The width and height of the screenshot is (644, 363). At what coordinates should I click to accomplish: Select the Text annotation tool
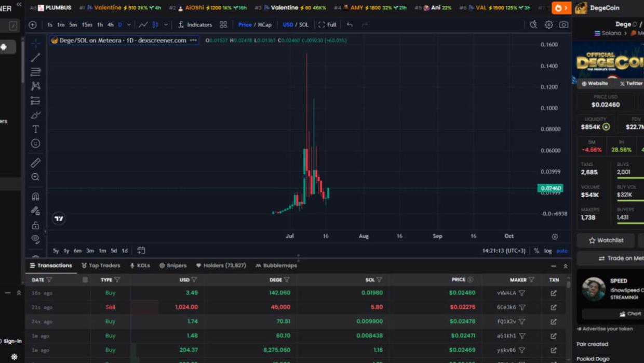(35, 129)
